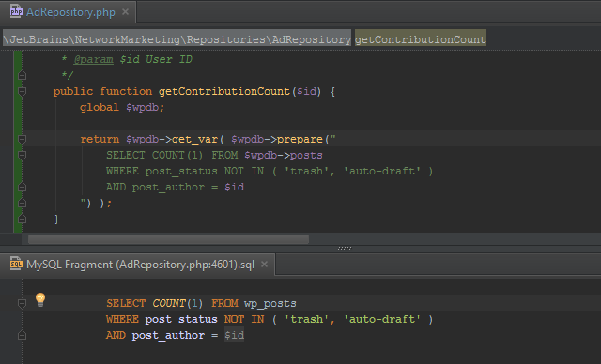Click the SQL file icon on fragment tab
This screenshot has width=601, height=364.
coord(16,264)
